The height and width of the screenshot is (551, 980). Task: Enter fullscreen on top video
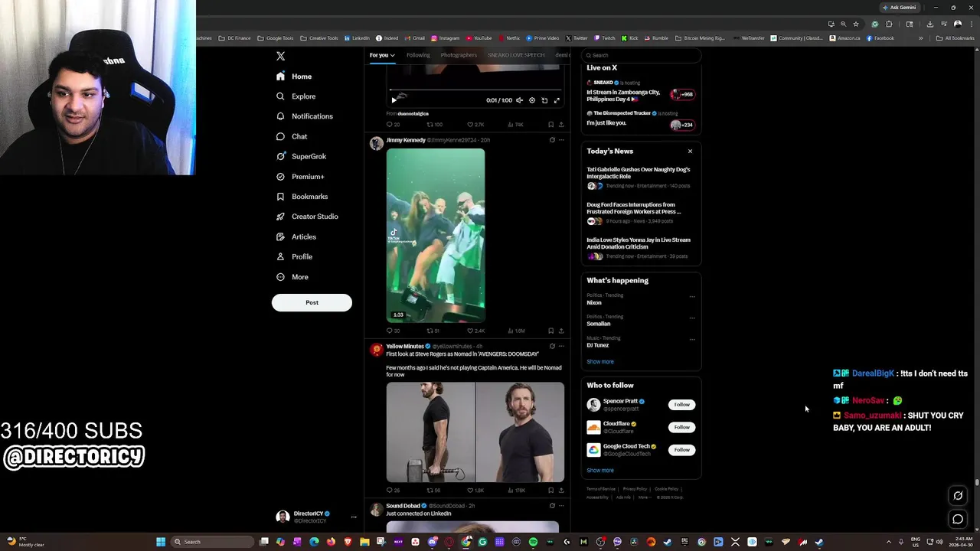[557, 100]
